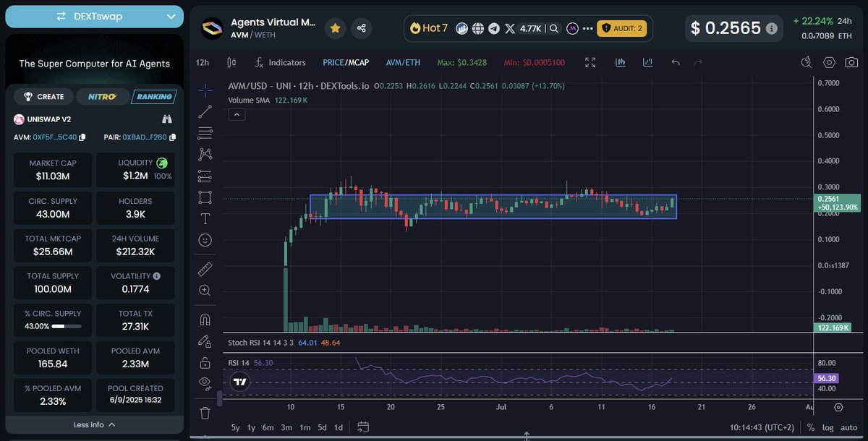Add AVM to favorites with the star icon
Image resolution: width=868 pixels, height=441 pixels.
point(335,28)
